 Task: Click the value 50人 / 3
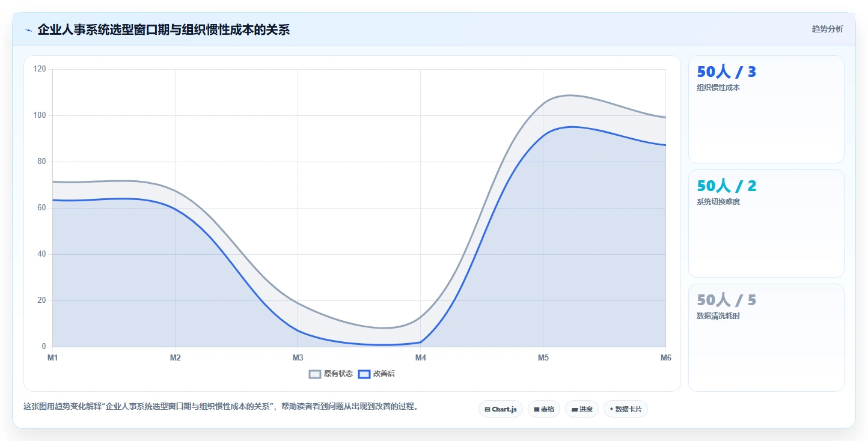[x=726, y=72]
